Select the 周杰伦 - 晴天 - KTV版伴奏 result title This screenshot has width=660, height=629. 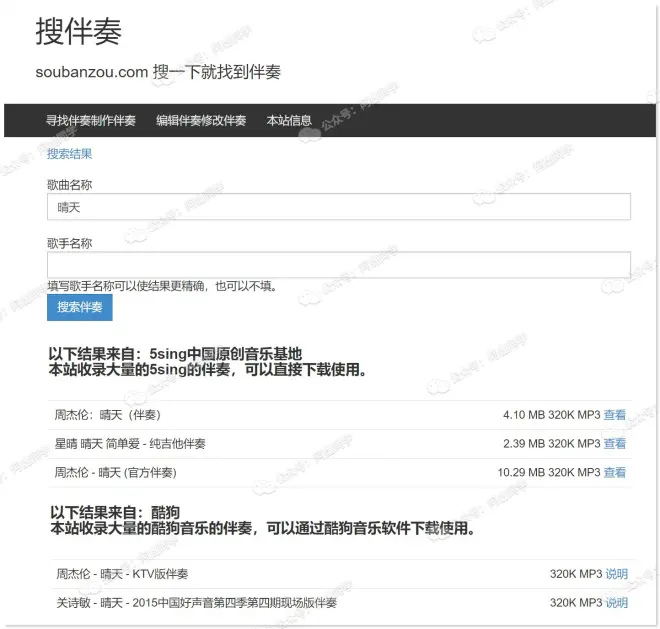[121, 574]
